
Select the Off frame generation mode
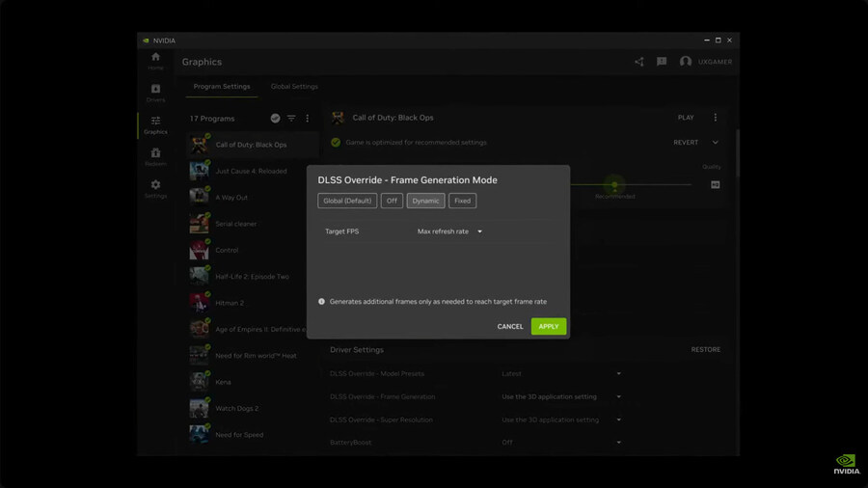[x=392, y=201]
